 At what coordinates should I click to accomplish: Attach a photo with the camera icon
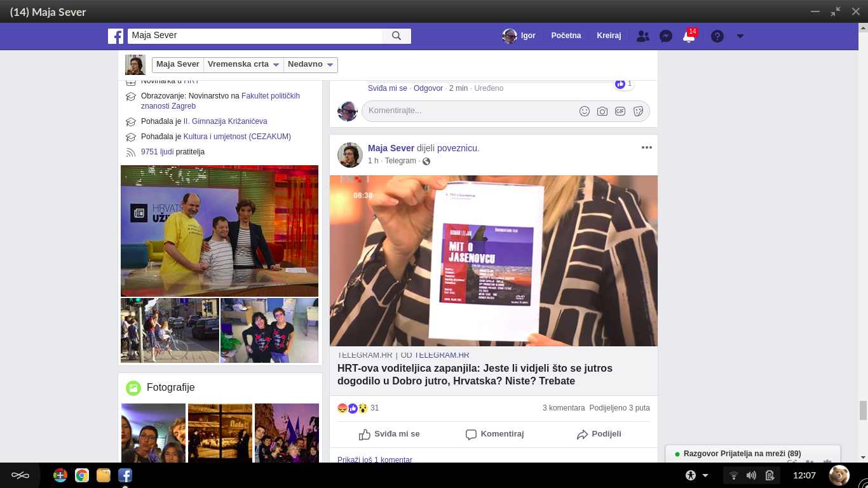pos(602,111)
